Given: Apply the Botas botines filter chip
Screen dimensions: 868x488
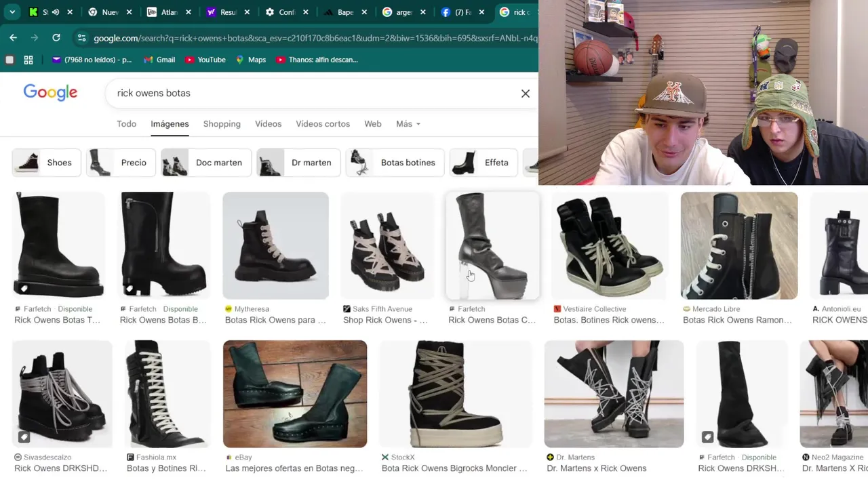Looking at the screenshot, I should pos(395,163).
